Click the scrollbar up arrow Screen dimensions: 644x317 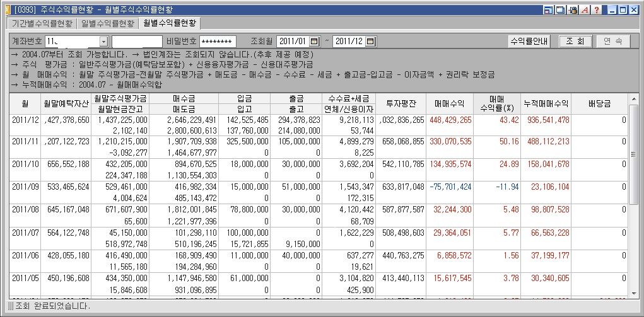click(x=634, y=98)
